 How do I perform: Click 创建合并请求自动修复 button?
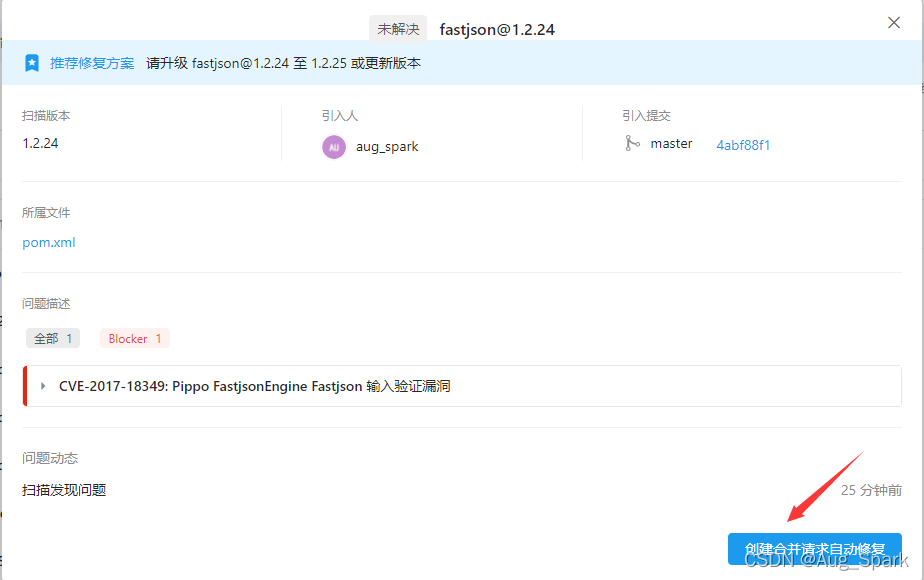[814, 549]
